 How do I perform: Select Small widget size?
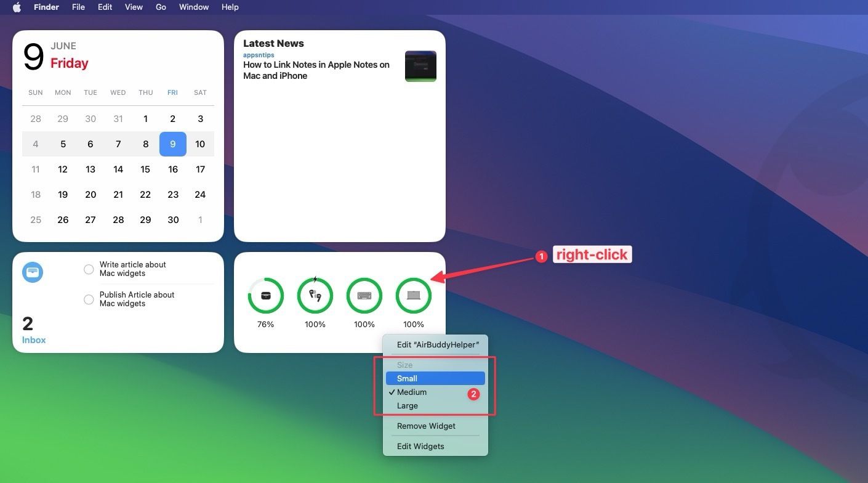pos(407,378)
